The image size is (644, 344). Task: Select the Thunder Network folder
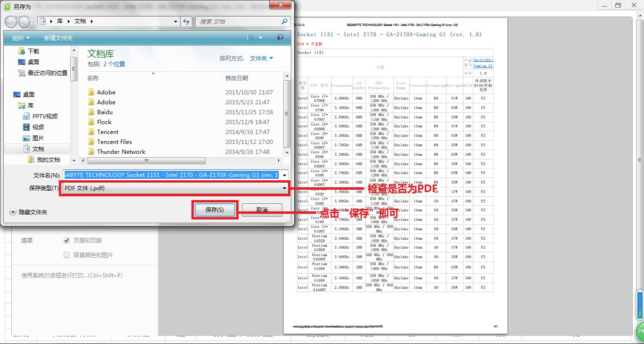point(121,151)
